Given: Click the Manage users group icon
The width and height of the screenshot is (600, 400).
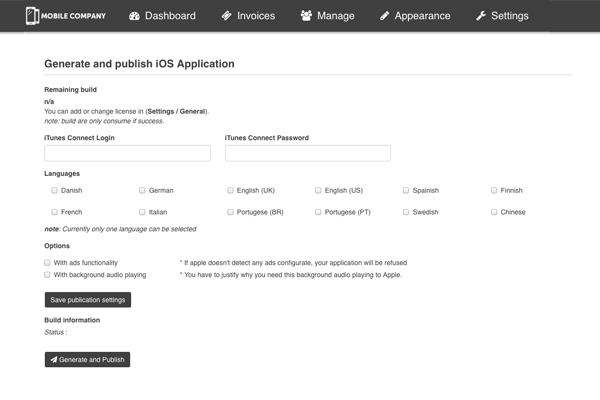Looking at the screenshot, I should coord(306,16).
